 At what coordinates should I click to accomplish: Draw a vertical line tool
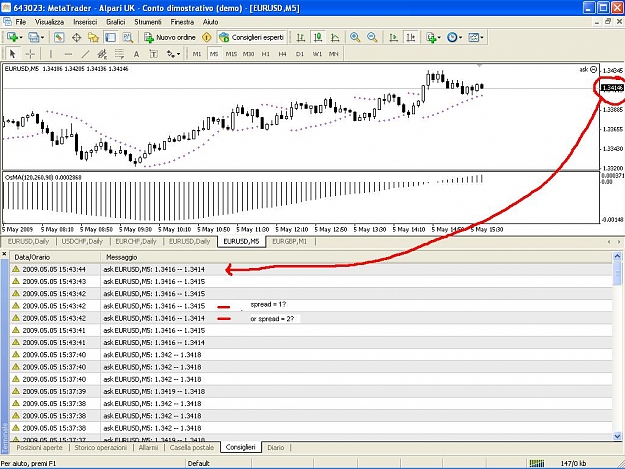pos(51,54)
